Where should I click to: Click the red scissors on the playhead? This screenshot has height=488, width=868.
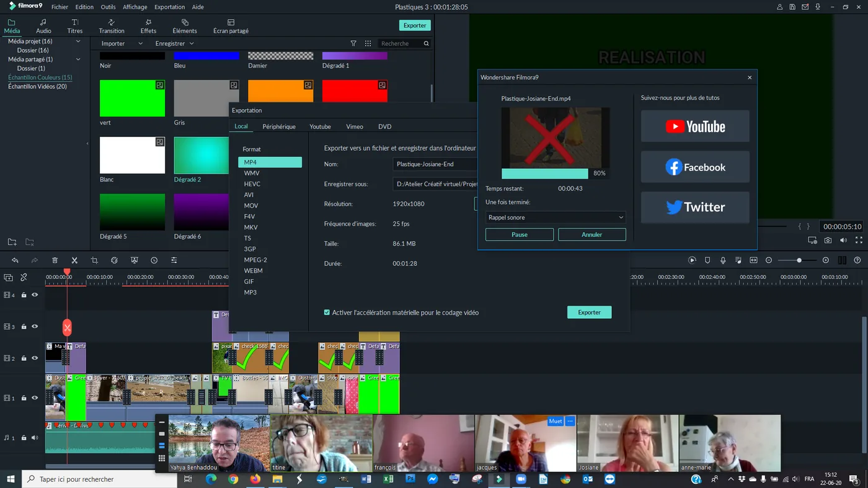click(67, 327)
